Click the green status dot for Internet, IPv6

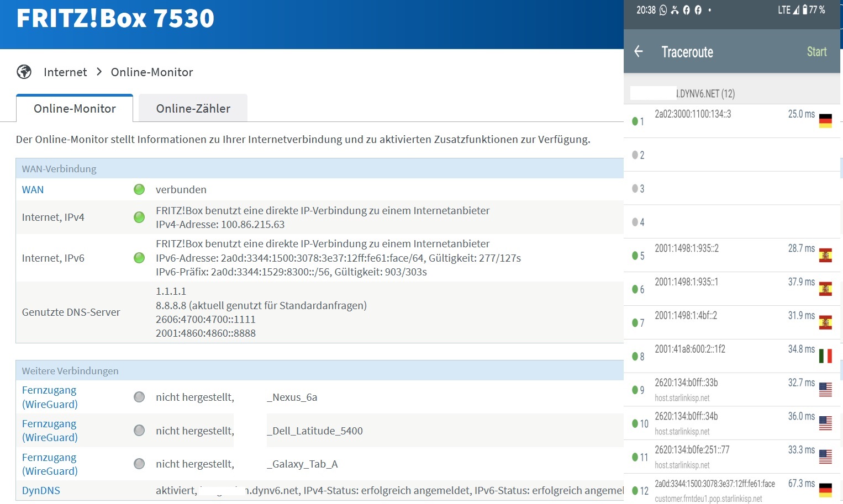click(139, 258)
